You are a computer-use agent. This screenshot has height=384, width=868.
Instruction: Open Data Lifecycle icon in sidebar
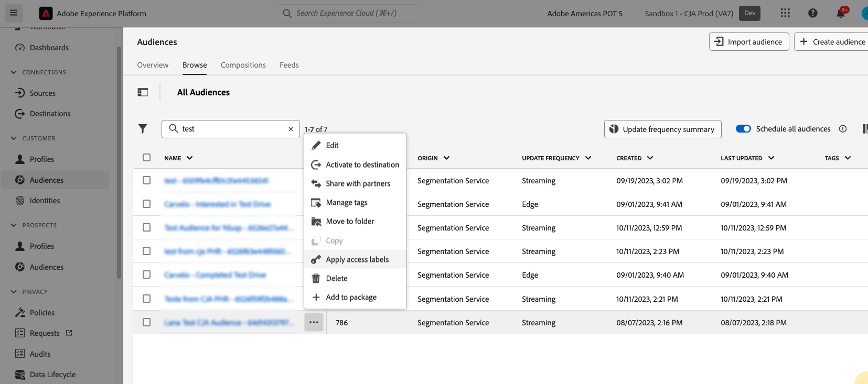20,375
